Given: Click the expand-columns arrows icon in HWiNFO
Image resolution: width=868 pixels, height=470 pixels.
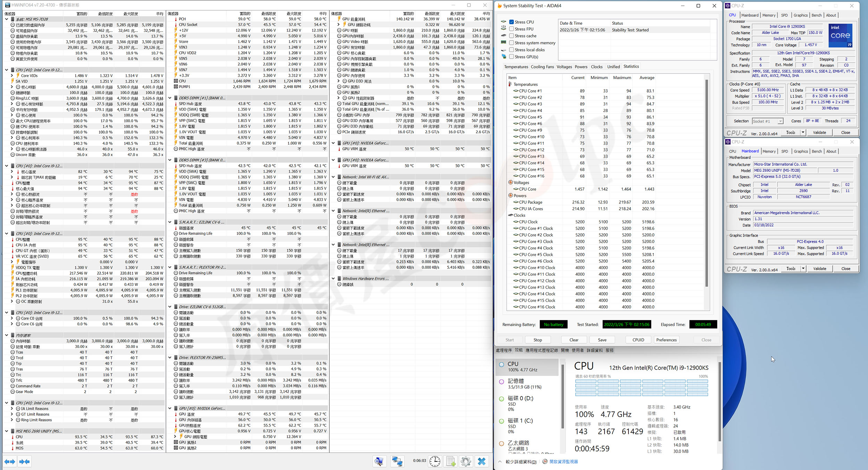Looking at the screenshot, I should coord(10,462).
